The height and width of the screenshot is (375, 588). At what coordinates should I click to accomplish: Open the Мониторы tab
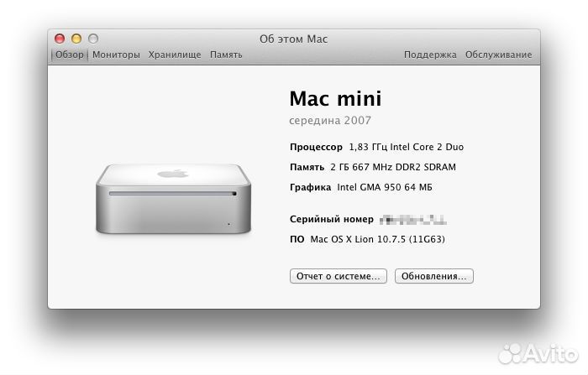116,55
